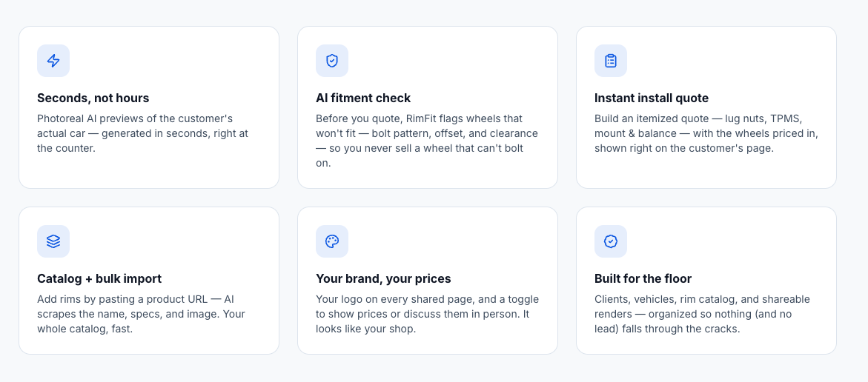Click the verified badge check icon

pyautogui.click(x=611, y=241)
